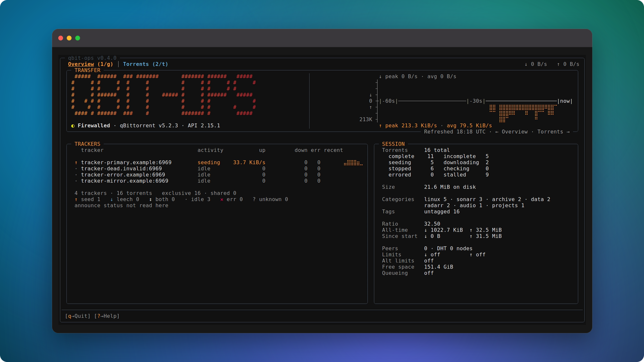The height and width of the screenshot is (362, 644).
Task: Click the Torrents → navigation hint
Action: [553, 132]
